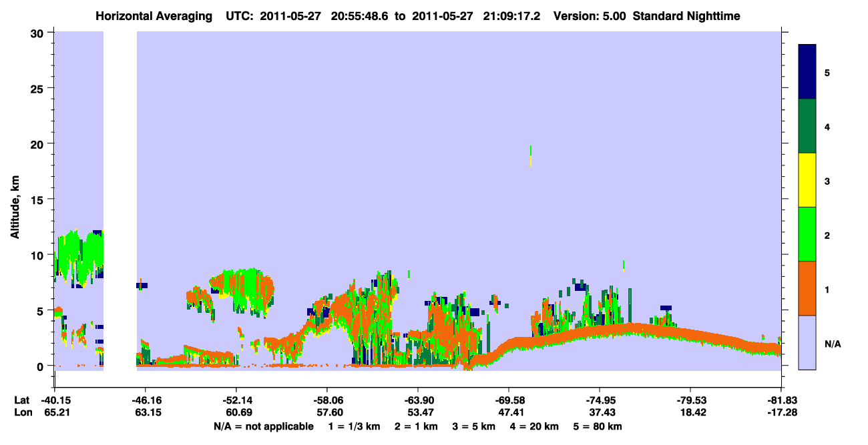Click the white data gap column in plot
The width and height of the screenshot is (868, 445).
120,201
